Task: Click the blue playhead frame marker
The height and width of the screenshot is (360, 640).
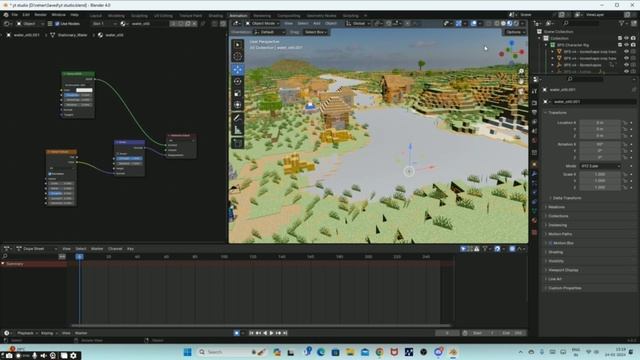Action: [80, 256]
